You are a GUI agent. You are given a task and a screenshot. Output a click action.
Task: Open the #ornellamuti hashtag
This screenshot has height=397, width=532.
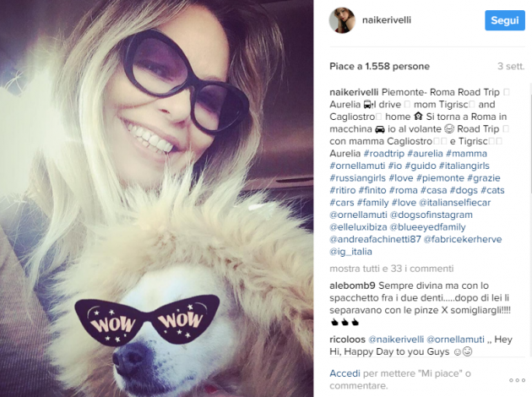click(357, 166)
